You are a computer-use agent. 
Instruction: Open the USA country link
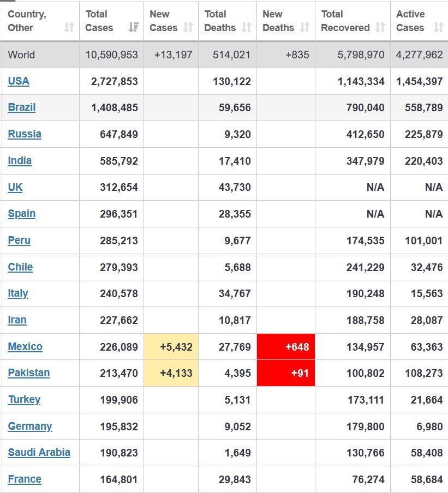click(19, 81)
